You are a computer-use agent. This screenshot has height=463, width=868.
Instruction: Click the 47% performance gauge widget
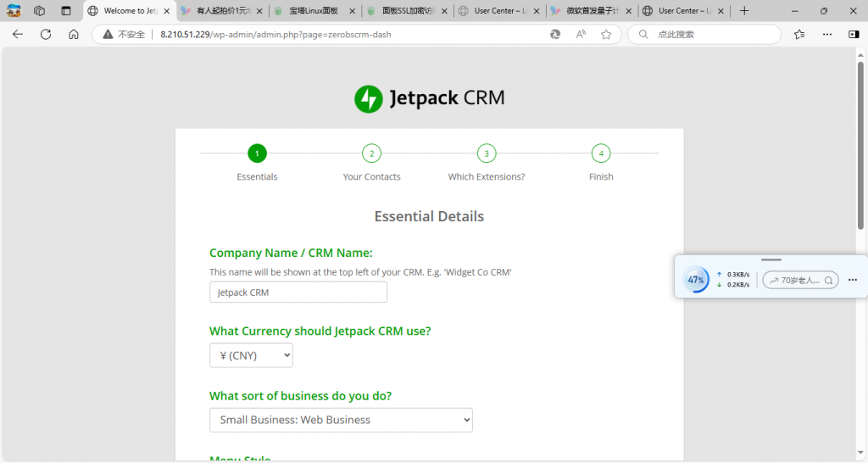coord(696,280)
